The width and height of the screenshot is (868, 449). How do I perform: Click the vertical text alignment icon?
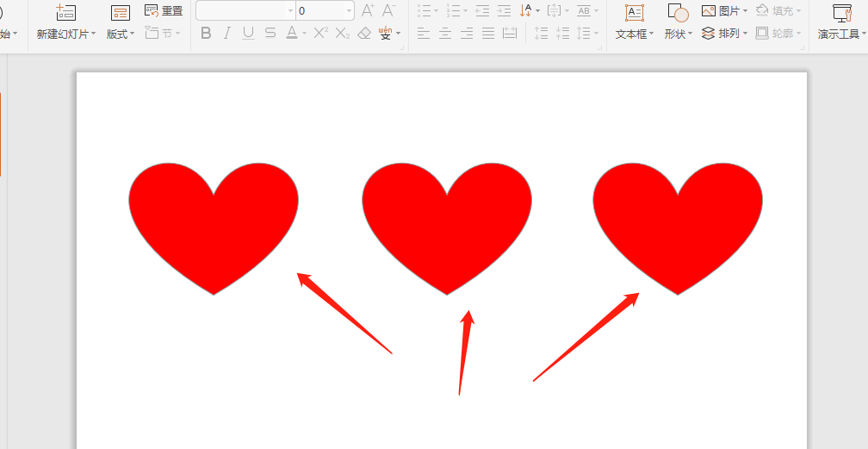click(554, 10)
